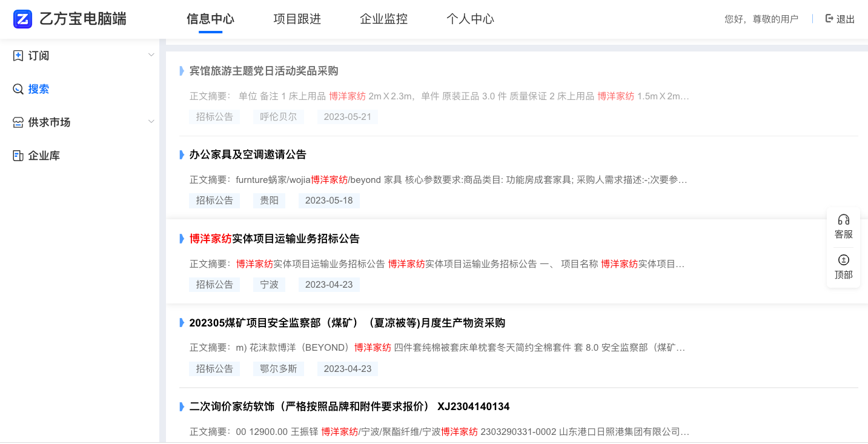Open the 个人中心 tab
The width and height of the screenshot is (868, 444).
pyautogui.click(x=470, y=19)
